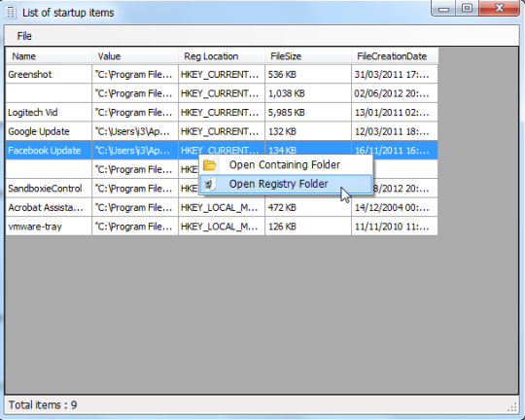
Task: Minimize the List of startup items window
Action: 443,9
